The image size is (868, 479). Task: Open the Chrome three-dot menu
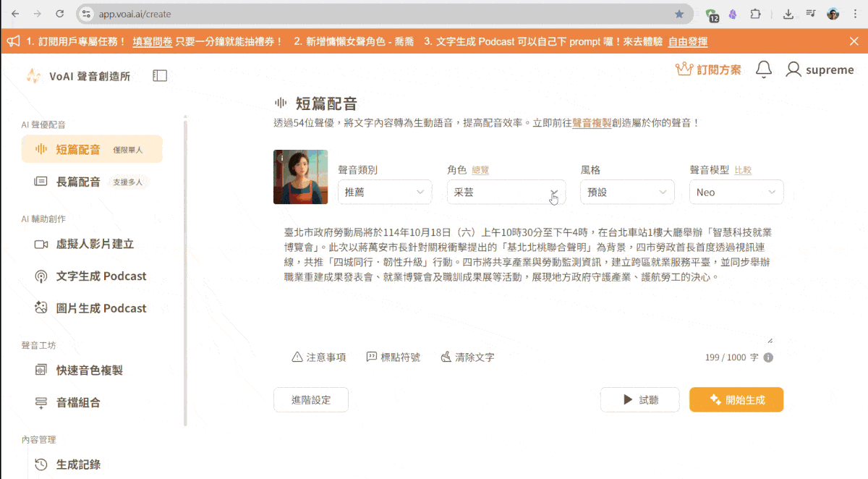pos(854,14)
